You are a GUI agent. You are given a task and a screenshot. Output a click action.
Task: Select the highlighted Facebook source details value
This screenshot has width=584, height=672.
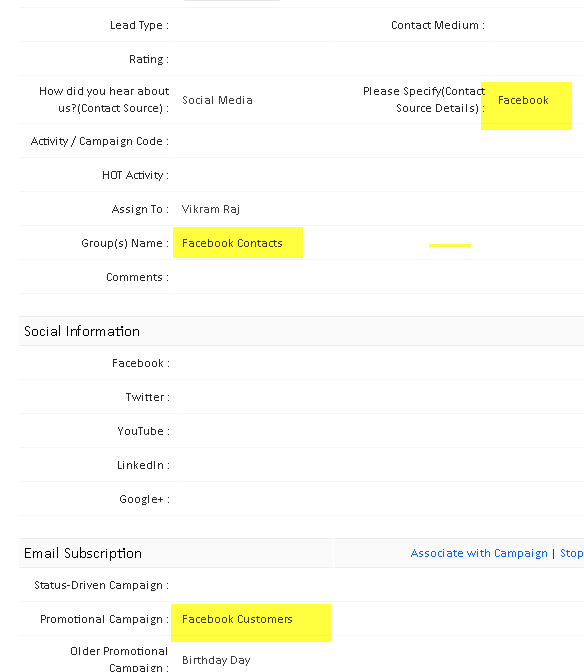(523, 100)
